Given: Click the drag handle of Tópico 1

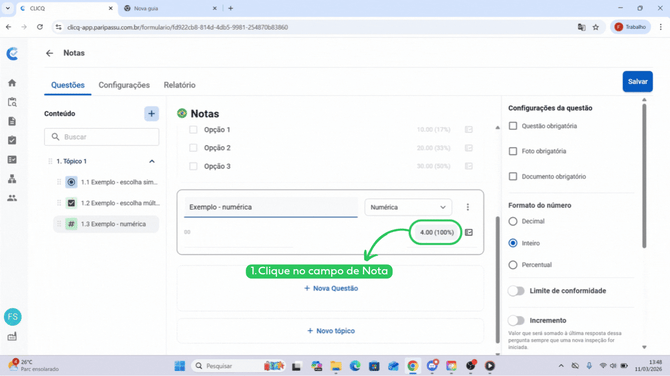Looking at the screenshot, I should [50, 161].
